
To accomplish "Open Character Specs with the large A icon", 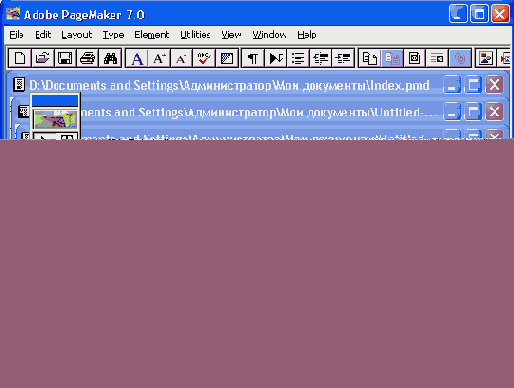I will tap(137, 58).
